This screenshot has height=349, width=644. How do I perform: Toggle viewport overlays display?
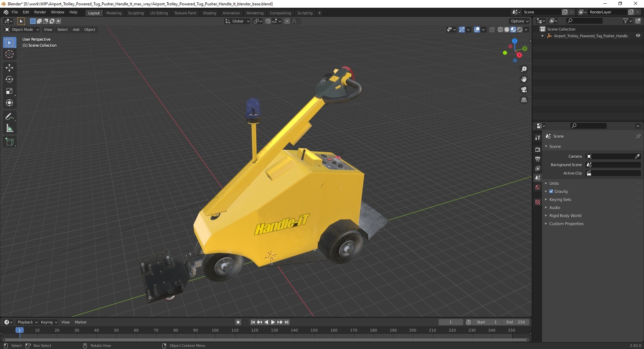pyautogui.click(x=477, y=30)
